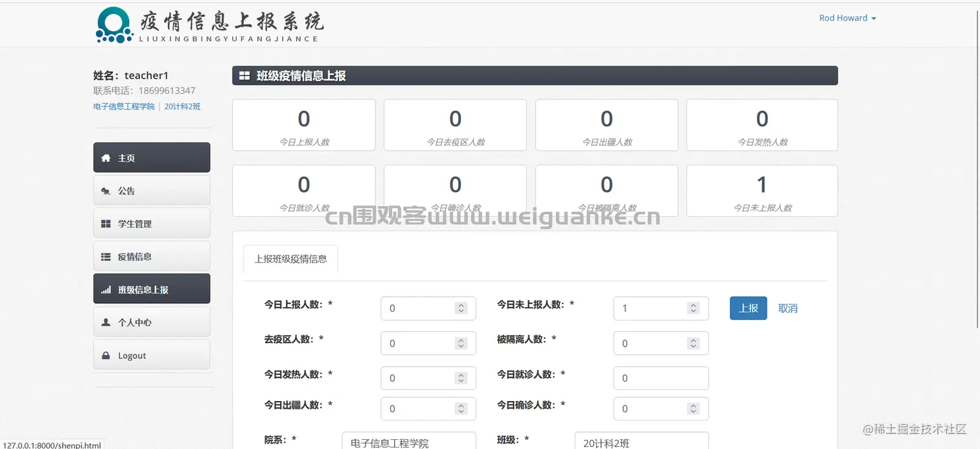The height and width of the screenshot is (449, 980).
Task: Focus the 被隔离人数 input field
Action: pyautogui.click(x=661, y=343)
